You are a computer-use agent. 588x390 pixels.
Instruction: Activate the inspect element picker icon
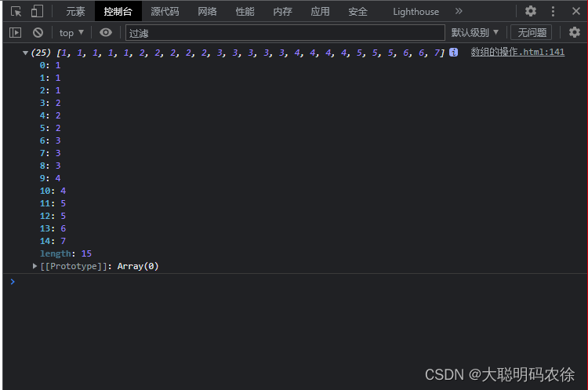tap(16, 11)
